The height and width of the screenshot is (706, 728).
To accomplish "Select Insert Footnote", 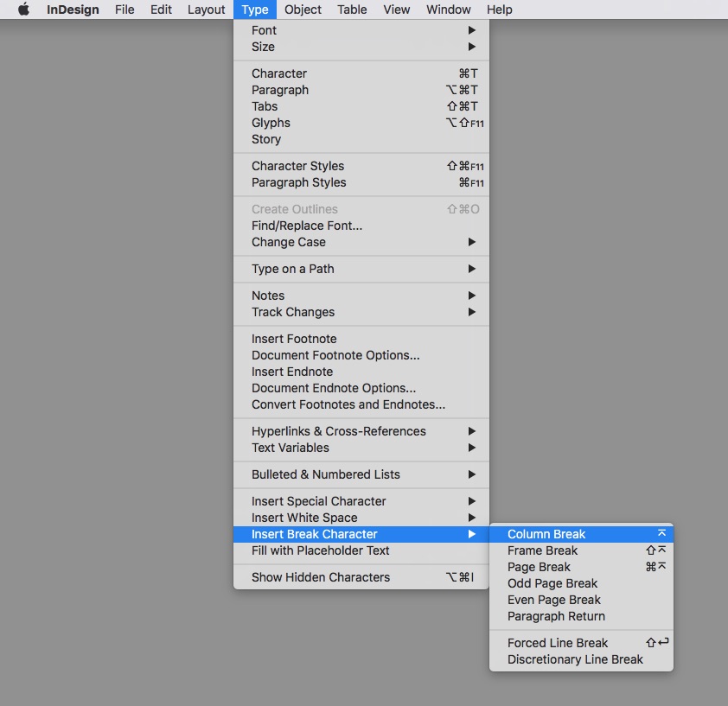I will [294, 339].
